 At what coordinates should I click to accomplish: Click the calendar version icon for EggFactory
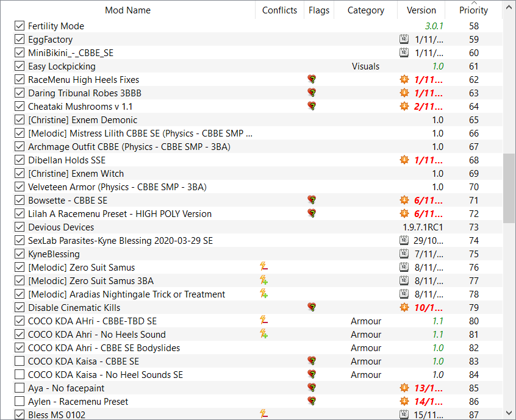click(x=404, y=39)
